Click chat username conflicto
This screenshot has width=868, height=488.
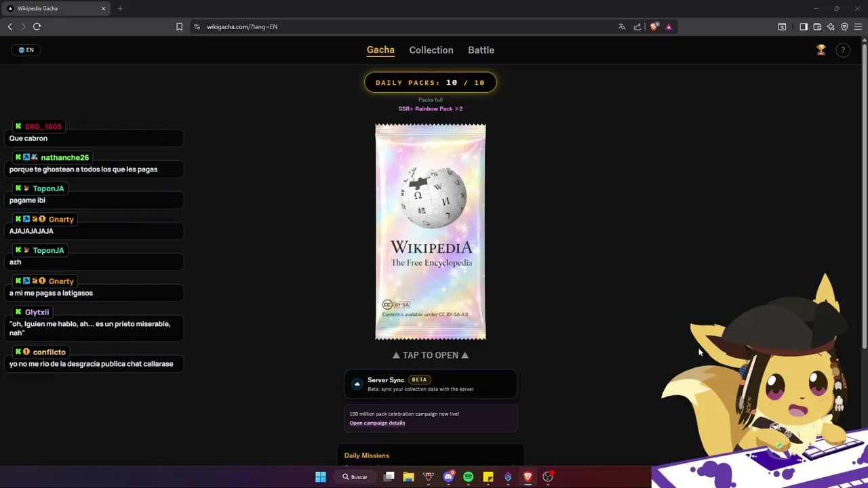pyautogui.click(x=50, y=352)
